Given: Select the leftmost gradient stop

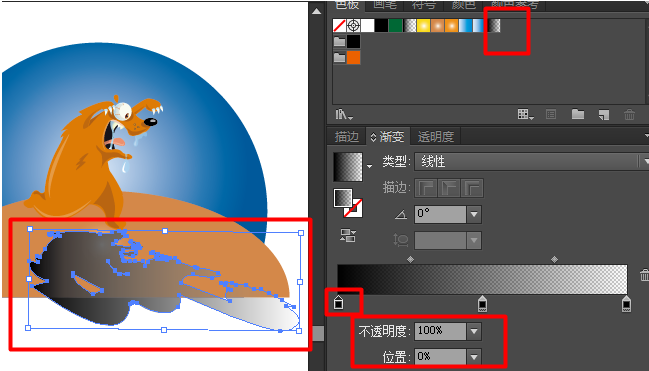Looking at the screenshot, I should pos(338,304).
